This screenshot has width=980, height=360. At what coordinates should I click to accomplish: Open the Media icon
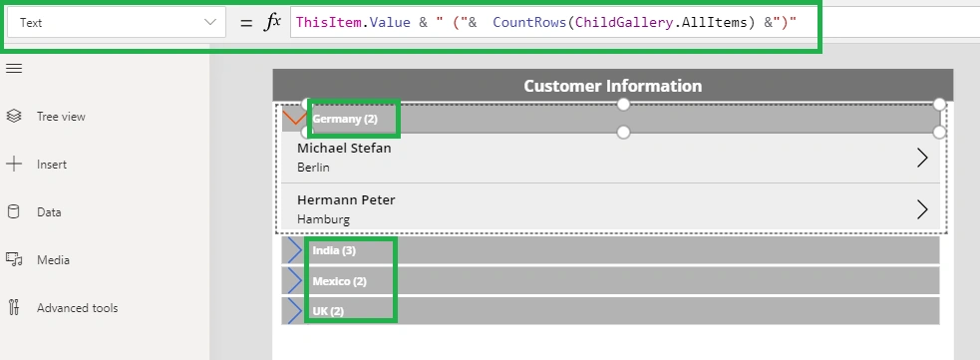pyautogui.click(x=14, y=260)
